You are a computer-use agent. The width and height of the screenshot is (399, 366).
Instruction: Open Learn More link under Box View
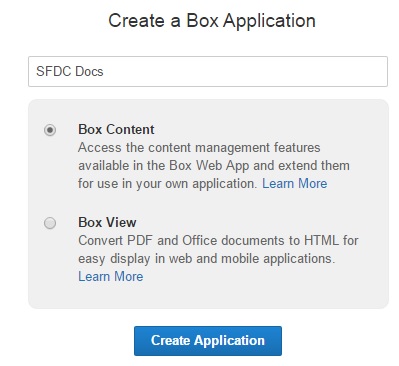click(111, 276)
